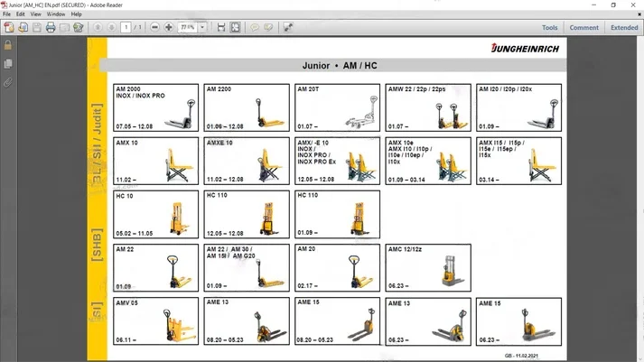Open the AM 22 / AM 30 / AM 15l card
The image size is (644, 362).
point(247,267)
